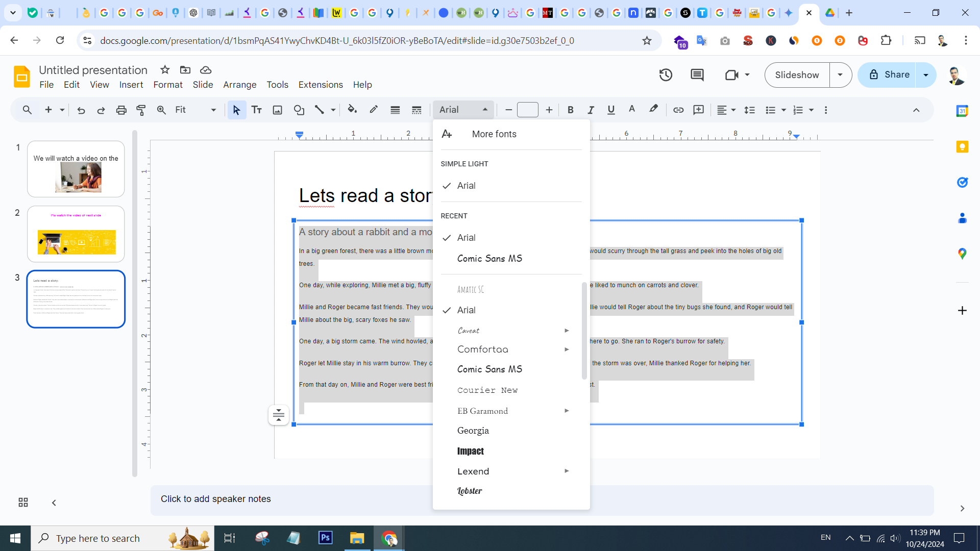The height and width of the screenshot is (551, 980).
Task: Toggle bold formatting
Action: [571, 110]
